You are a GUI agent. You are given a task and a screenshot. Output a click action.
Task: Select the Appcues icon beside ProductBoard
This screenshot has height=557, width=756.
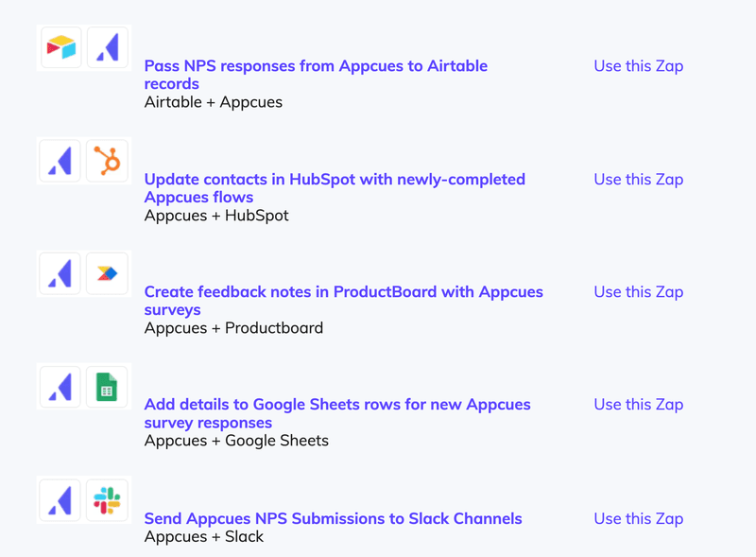click(x=60, y=272)
